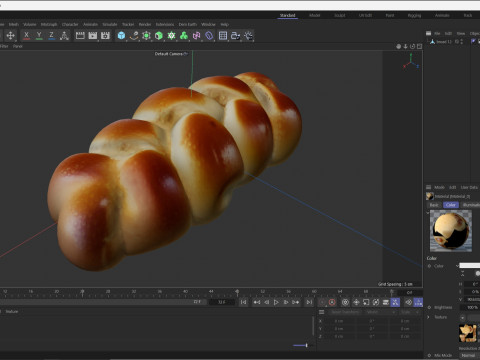Toggle Y axis lock
The image size is (480, 360).
point(39,35)
